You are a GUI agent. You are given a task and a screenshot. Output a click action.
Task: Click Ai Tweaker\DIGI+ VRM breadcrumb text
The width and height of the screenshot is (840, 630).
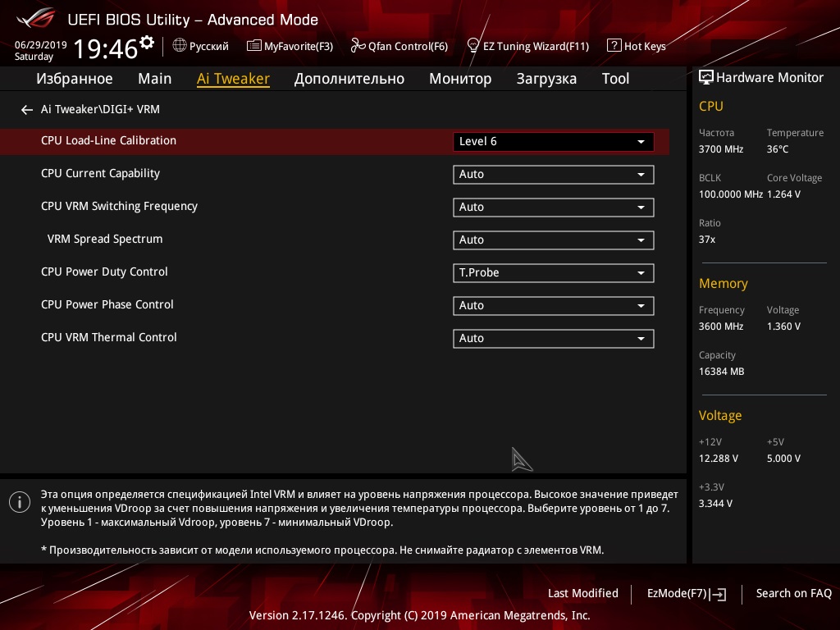pos(100,109)
